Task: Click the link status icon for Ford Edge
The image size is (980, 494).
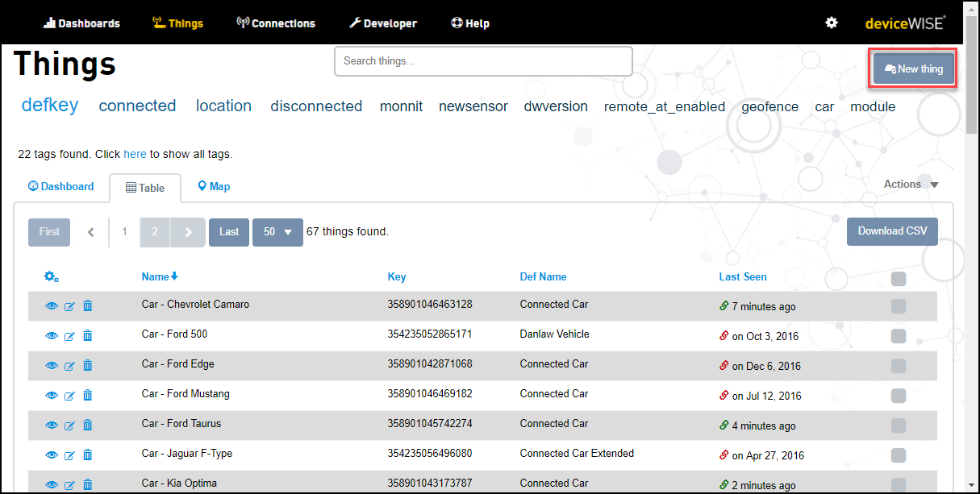Action: click(724, 366)
